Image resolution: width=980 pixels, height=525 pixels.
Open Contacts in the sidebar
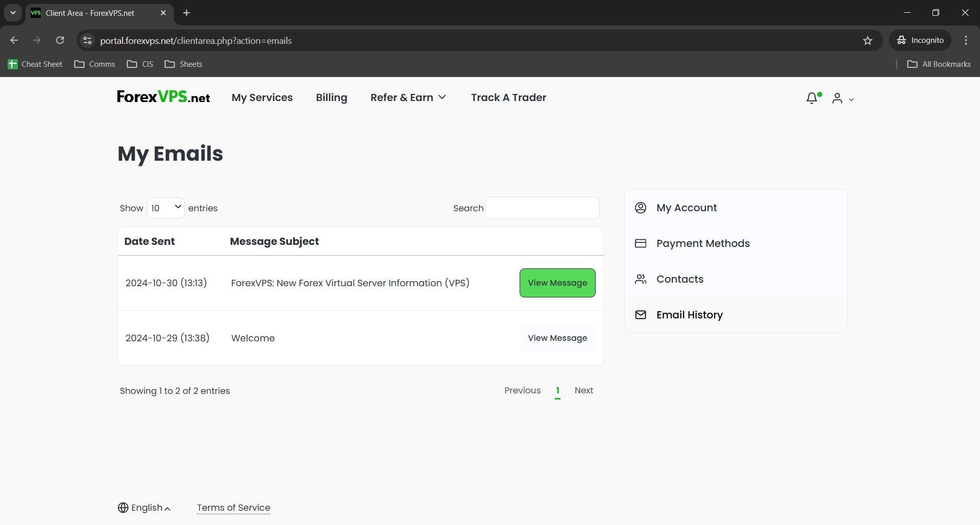coord(736,279)
